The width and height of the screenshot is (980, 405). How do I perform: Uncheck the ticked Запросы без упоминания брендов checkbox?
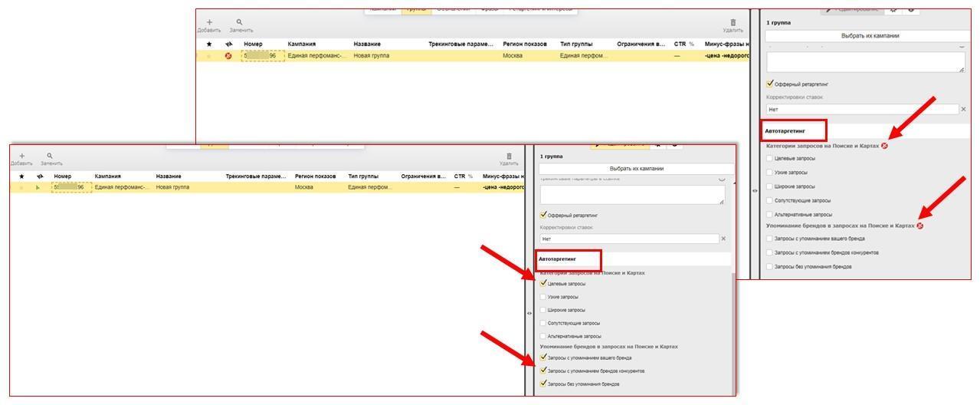(544, 384)
